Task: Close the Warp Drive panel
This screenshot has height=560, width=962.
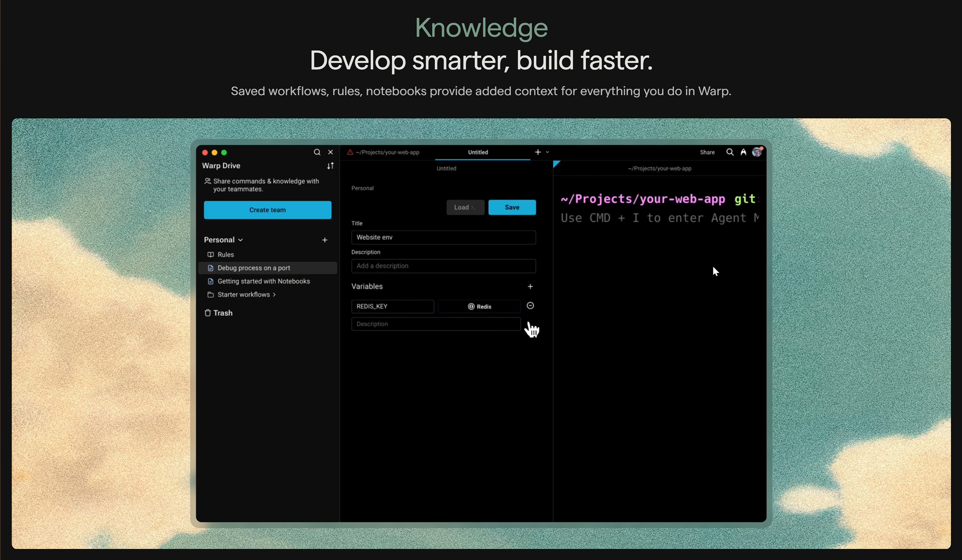Action: click(x=330, y=152)
